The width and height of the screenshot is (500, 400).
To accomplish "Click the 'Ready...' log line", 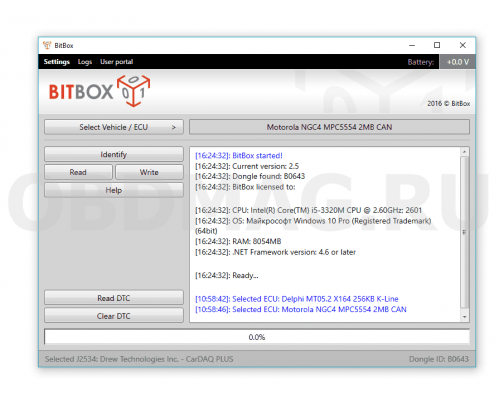I will pos(227,276).
